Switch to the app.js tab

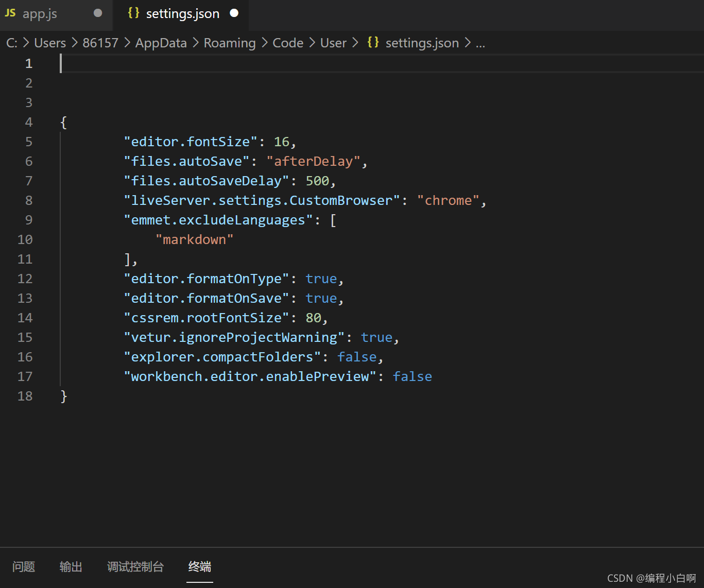coord(40,13)
